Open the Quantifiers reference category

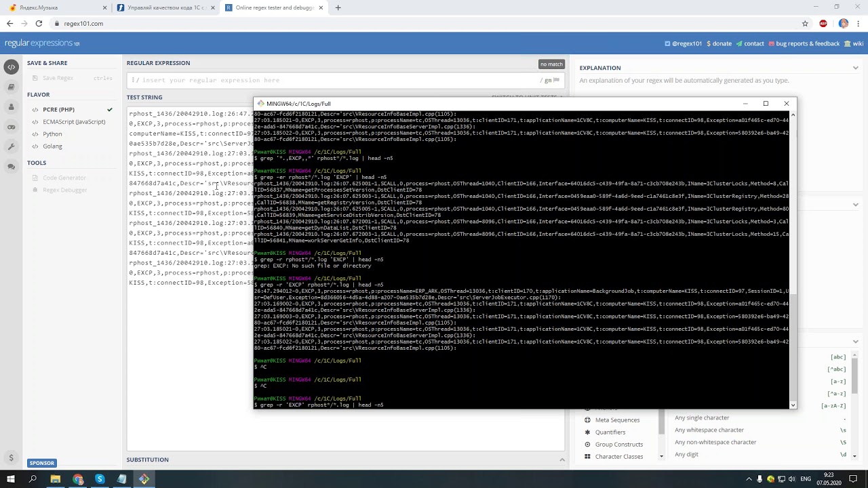[x=610, y=432]
